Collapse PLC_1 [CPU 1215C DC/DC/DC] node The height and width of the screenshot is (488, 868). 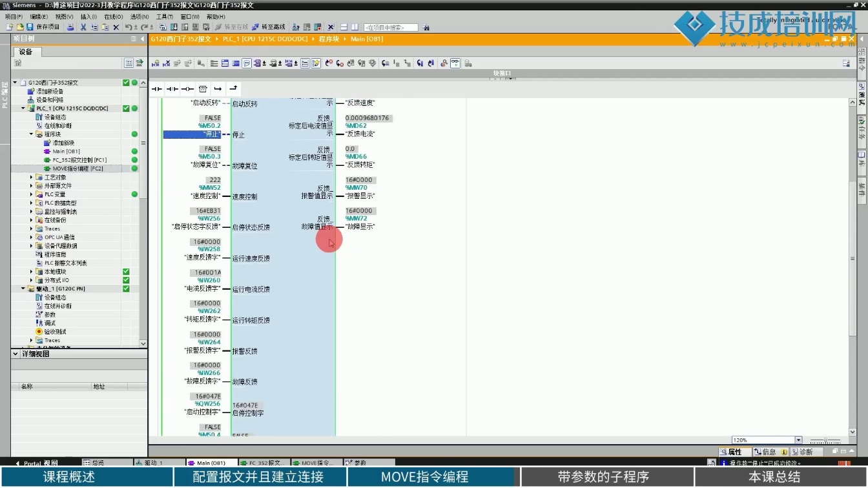23,108
